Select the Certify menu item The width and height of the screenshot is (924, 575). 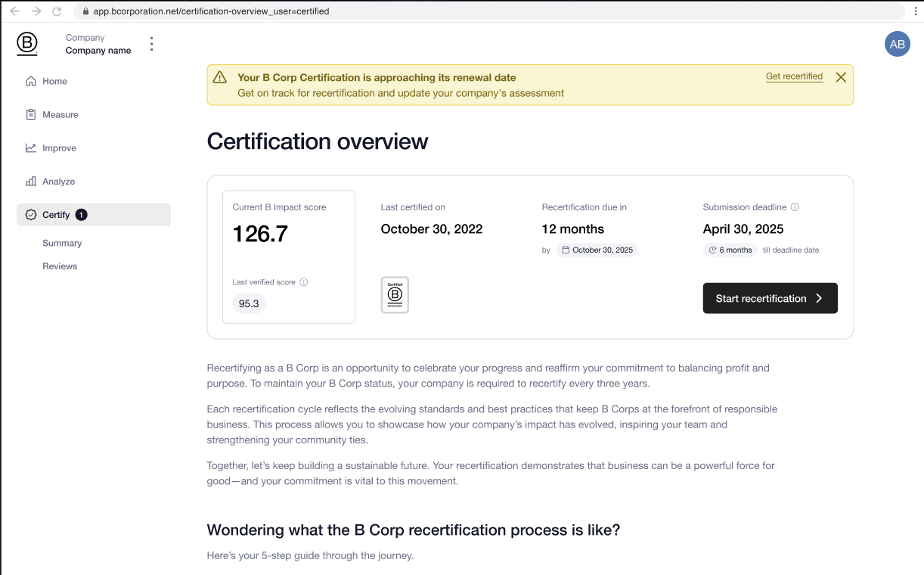(x=94, y=215)
